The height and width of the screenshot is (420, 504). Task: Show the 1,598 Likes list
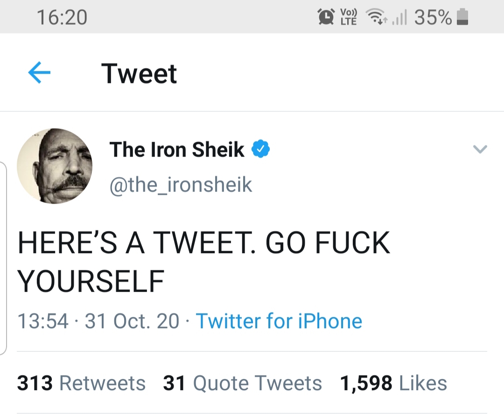coord(393,383)
